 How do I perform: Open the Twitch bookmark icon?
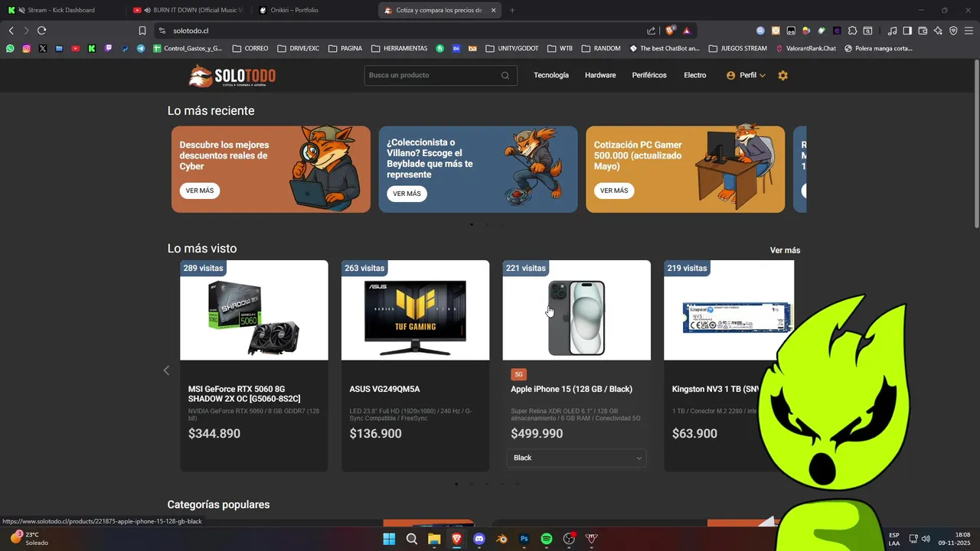click(x=108, y=48)
